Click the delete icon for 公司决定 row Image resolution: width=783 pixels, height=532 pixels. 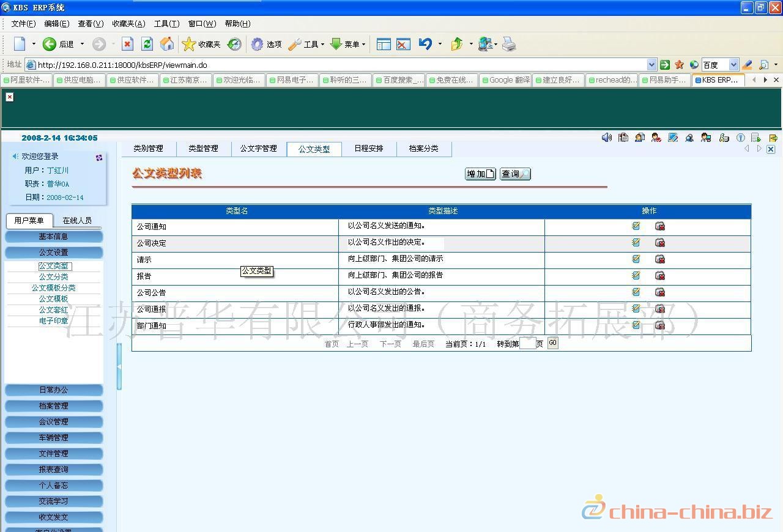click(x=659, y=242)
